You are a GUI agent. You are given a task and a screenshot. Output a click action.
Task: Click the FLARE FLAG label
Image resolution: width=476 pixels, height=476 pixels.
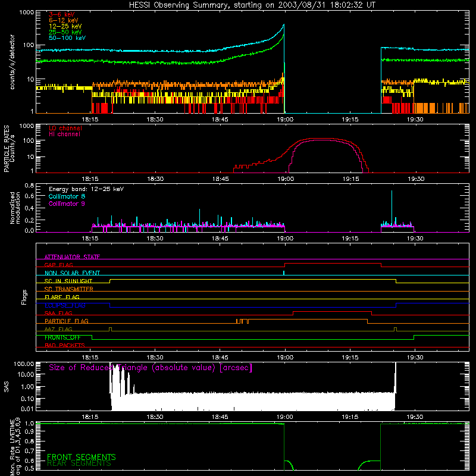tap(62, 297)
